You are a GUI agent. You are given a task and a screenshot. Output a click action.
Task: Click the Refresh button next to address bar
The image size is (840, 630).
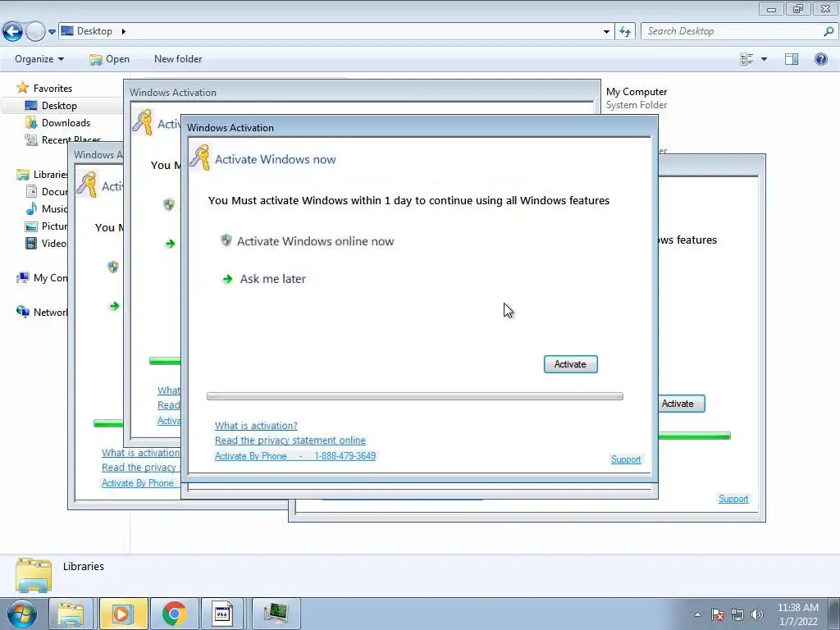point(624,32)
